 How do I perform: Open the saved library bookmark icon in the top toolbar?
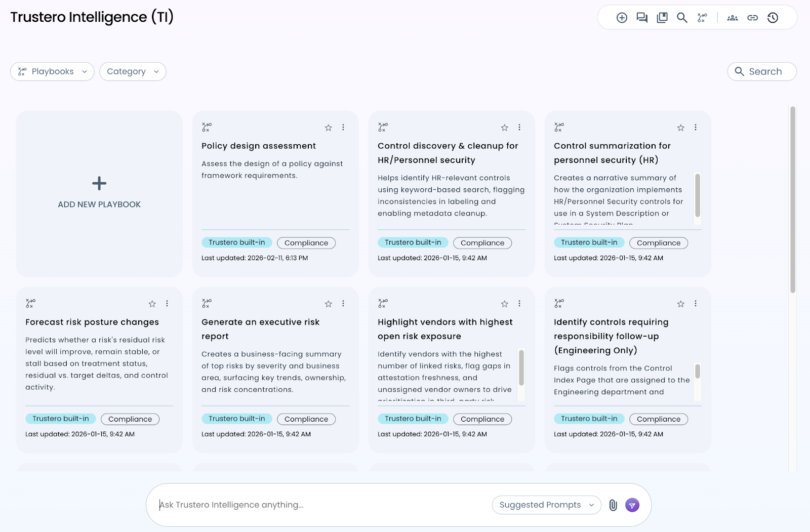click(x=662, y=18)
